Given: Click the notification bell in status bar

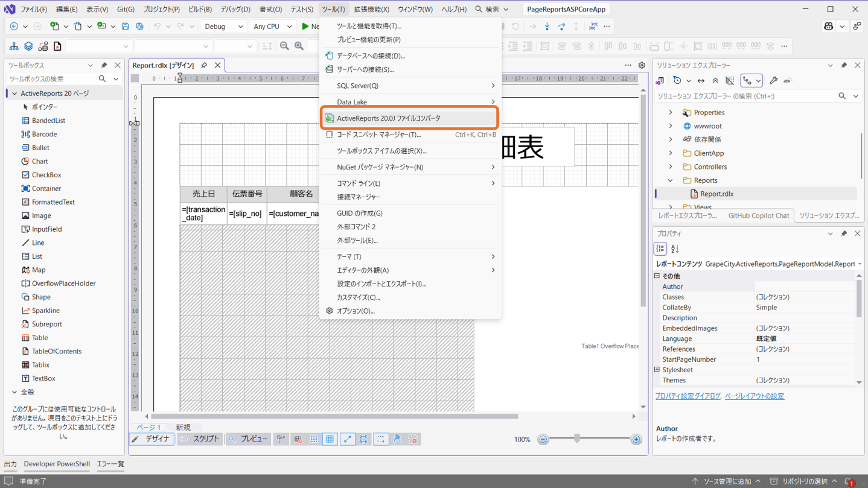Looking at the screenshot, I should pyautogui.click(x=849, y=481).
